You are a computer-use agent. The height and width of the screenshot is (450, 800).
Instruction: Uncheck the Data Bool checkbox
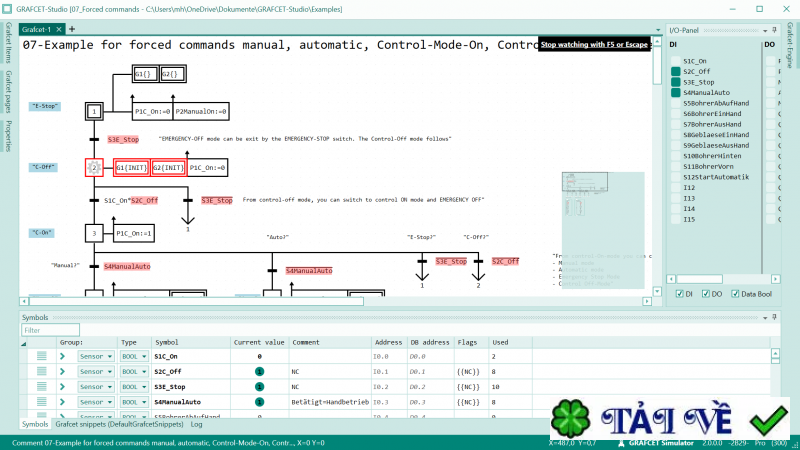click(x=735, y=294)
